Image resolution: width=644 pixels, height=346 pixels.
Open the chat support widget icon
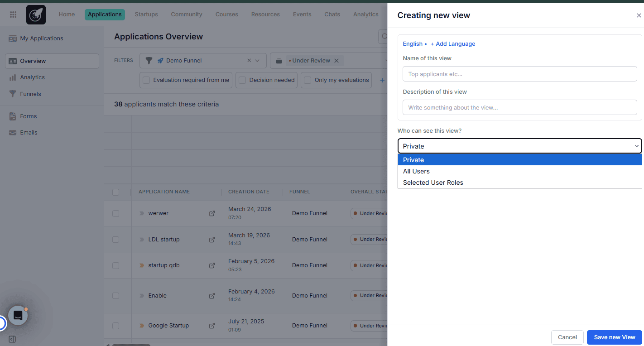(18, 315)
